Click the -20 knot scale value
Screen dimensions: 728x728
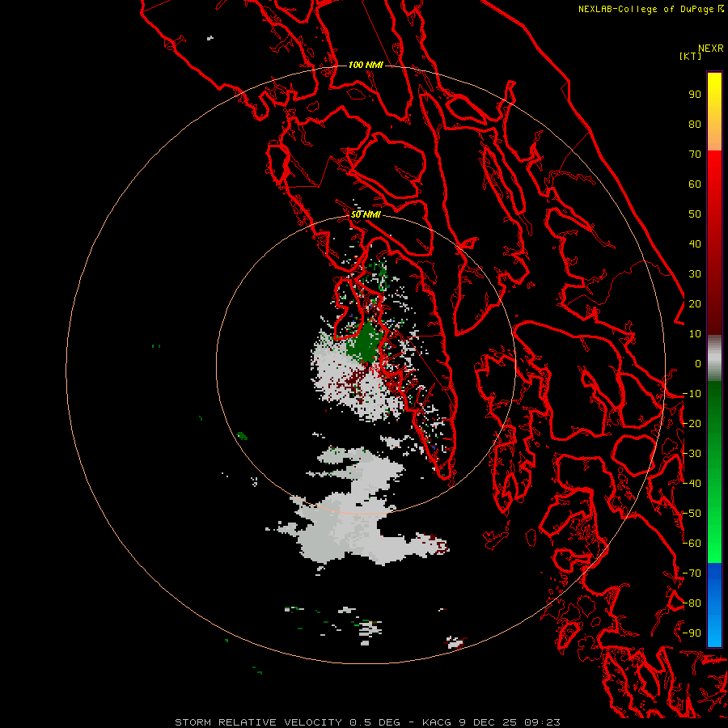[692, 423]
